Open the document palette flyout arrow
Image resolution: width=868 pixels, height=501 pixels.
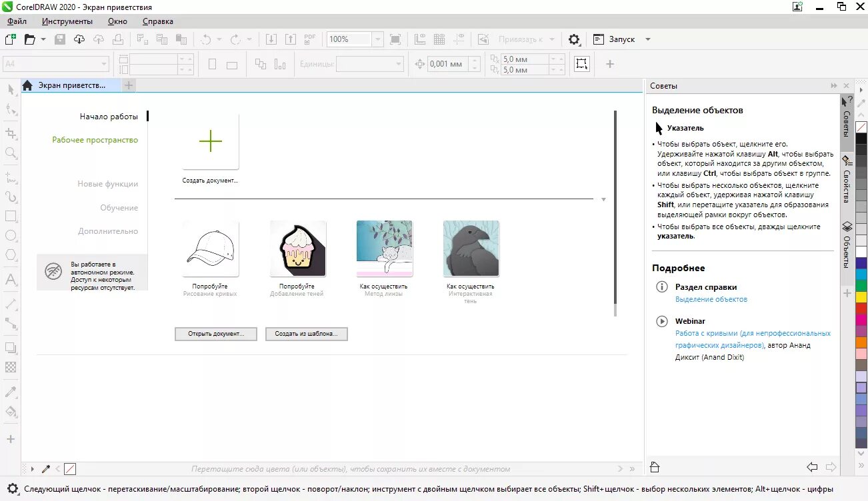click(x=32, y=469)
